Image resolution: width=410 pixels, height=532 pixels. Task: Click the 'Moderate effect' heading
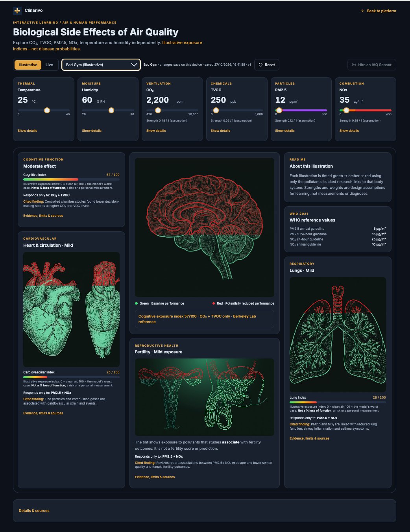(x=39, y=166)
